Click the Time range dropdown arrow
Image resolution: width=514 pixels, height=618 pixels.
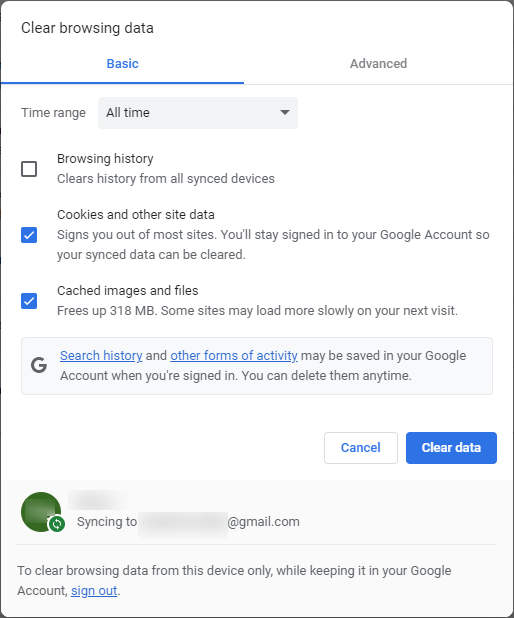click(285, 113)
